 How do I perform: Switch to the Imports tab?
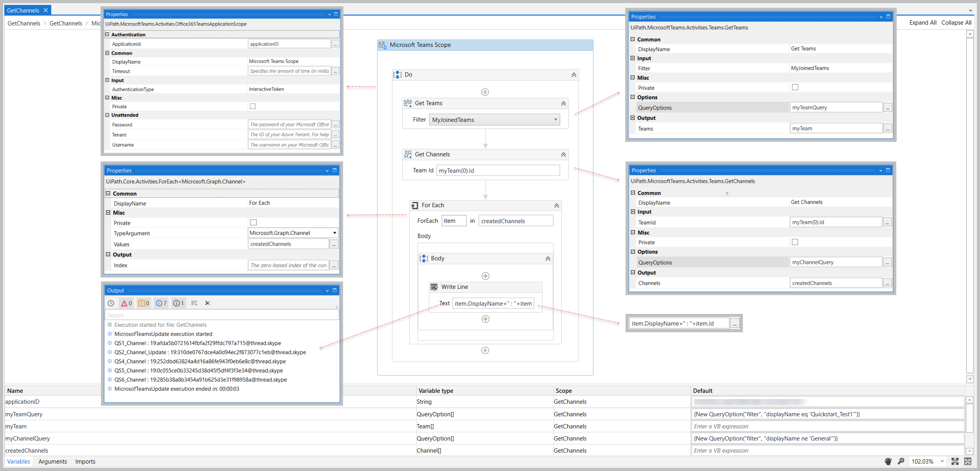(x=85, y=462)
